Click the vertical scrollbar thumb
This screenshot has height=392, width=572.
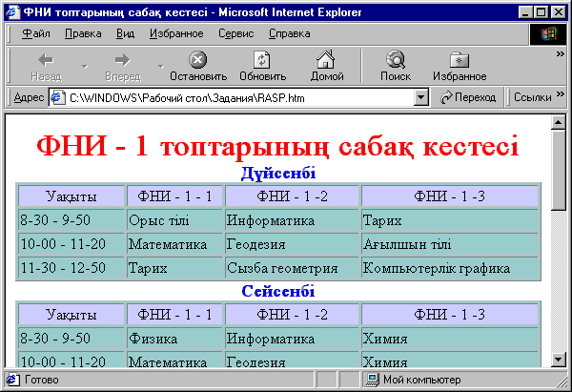(559, 170)
